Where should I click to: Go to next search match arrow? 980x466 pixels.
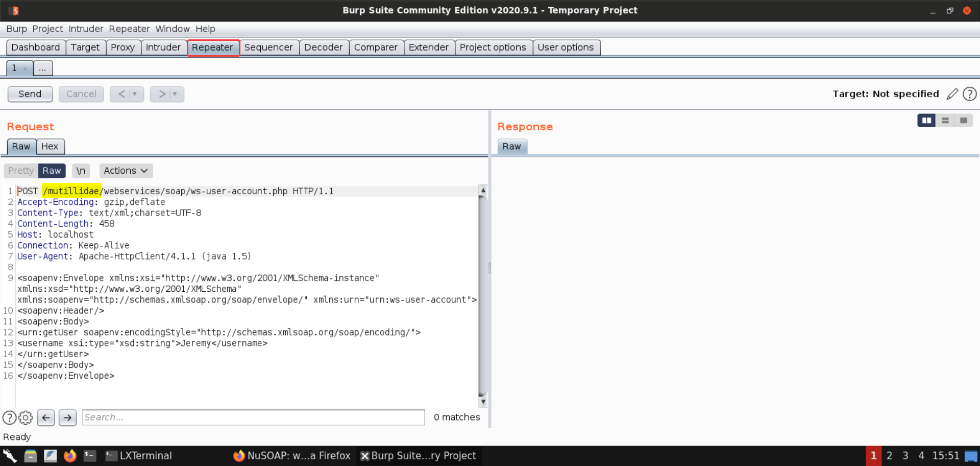[x=67, y=418]
